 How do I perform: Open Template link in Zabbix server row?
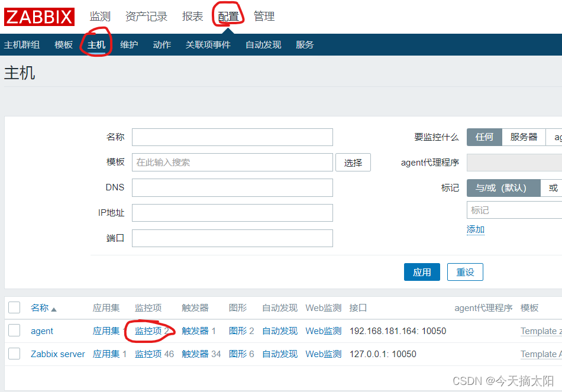[541, 354]
